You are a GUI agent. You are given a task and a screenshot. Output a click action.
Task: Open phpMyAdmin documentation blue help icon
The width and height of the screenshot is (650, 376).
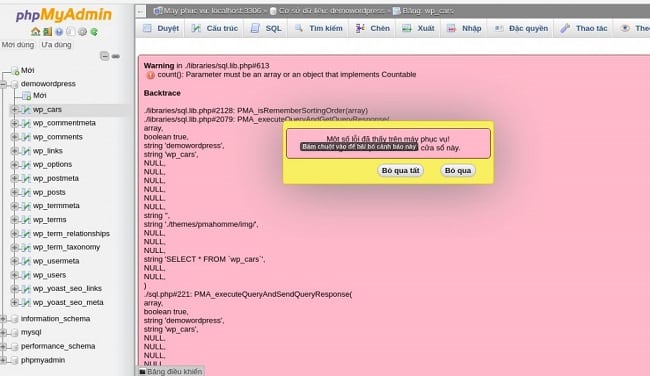coord(59,32)
